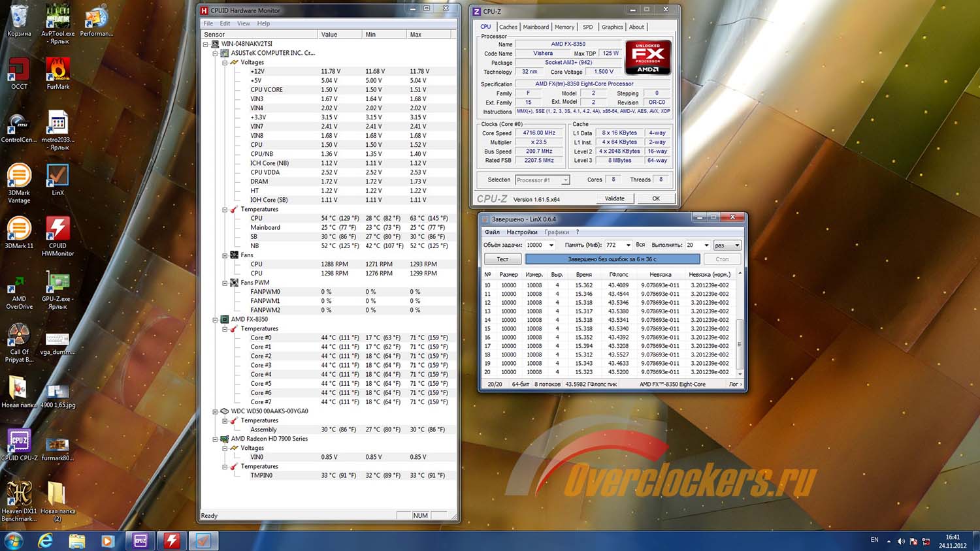Select the 3DMark 11 desktop icon
This screenshot has width=980, height=551.
[19, 232]
